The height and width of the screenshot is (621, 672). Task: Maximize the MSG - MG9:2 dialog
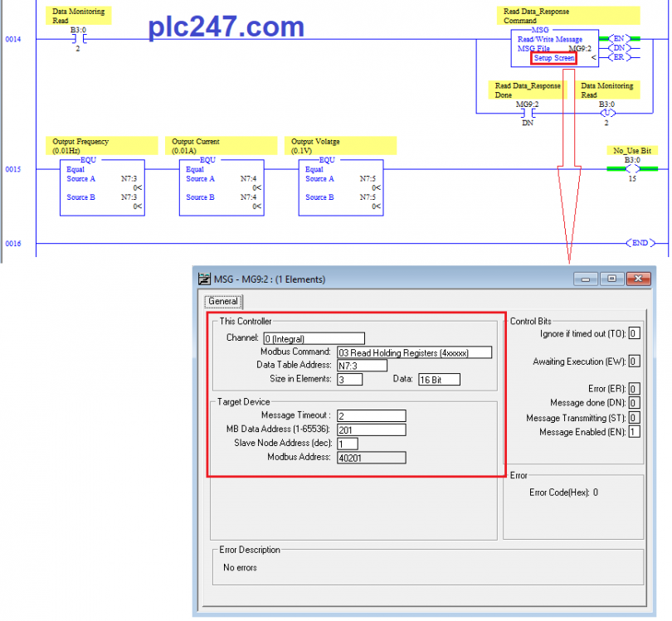pyautogui.click(x=611, y=279)
